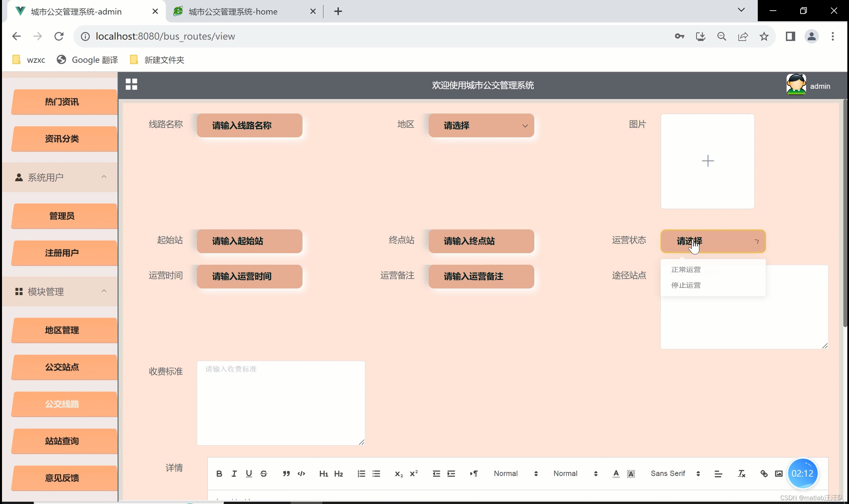Click the ordered list icon
Image resolution: width=849 pixels, height=504 pixels.
pyautogui.click(x=361, y=473)
